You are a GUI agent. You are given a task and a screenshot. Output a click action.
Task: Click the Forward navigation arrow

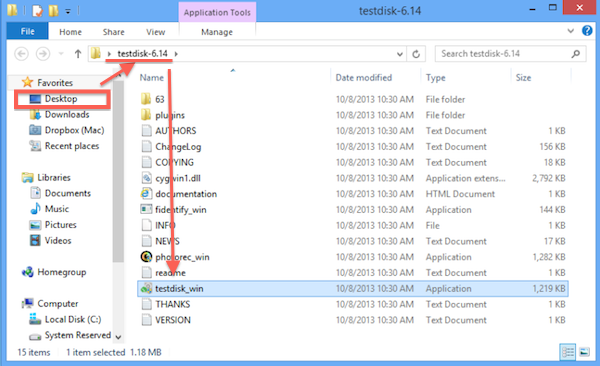(x=43, y=54)
